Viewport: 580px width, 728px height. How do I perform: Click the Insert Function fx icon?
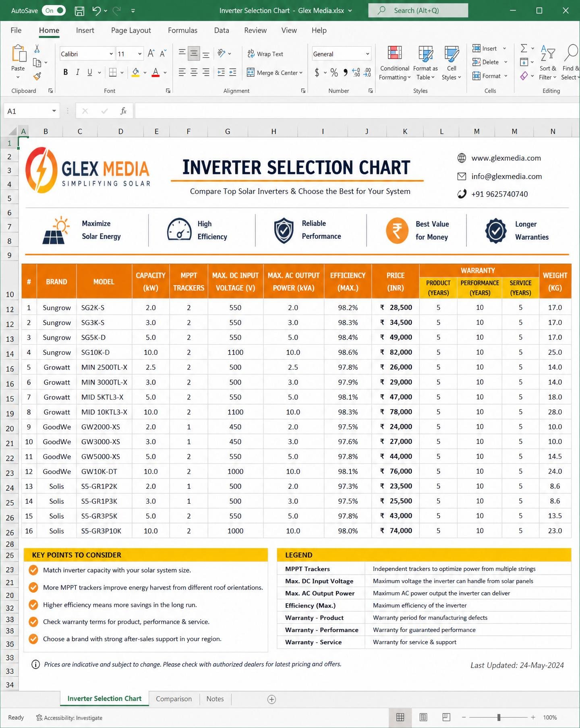[123, 111]
